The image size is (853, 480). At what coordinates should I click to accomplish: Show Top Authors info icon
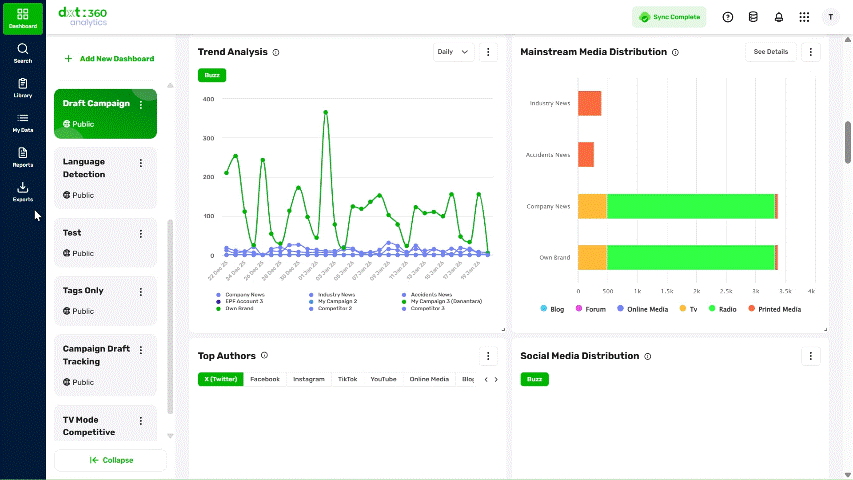tap(264, 355)
